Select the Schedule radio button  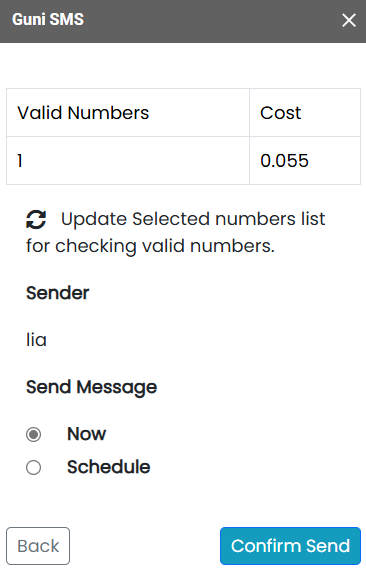tap(34, 467)
